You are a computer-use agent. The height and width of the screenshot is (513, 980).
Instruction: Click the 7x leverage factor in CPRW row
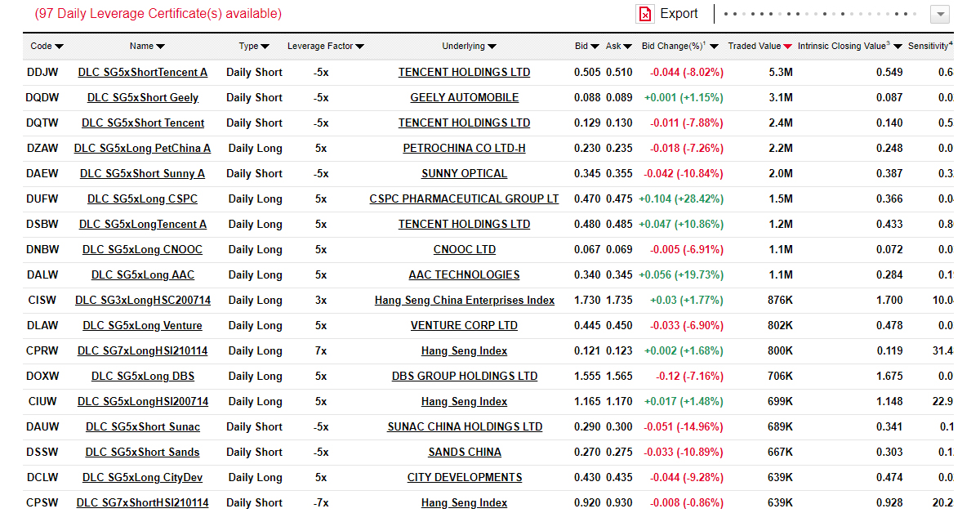tap(321, 351)
